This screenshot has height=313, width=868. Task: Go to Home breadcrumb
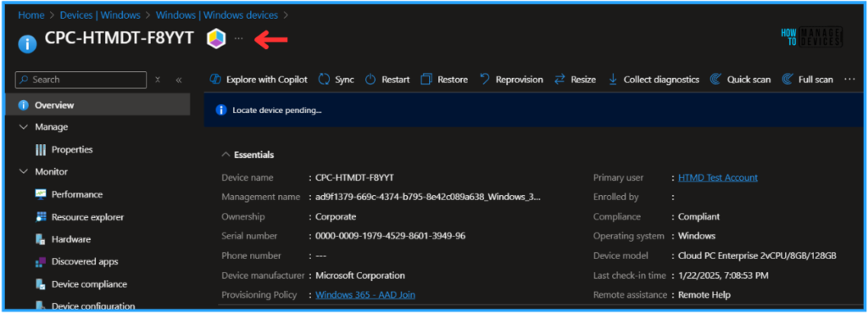[31, 15]
